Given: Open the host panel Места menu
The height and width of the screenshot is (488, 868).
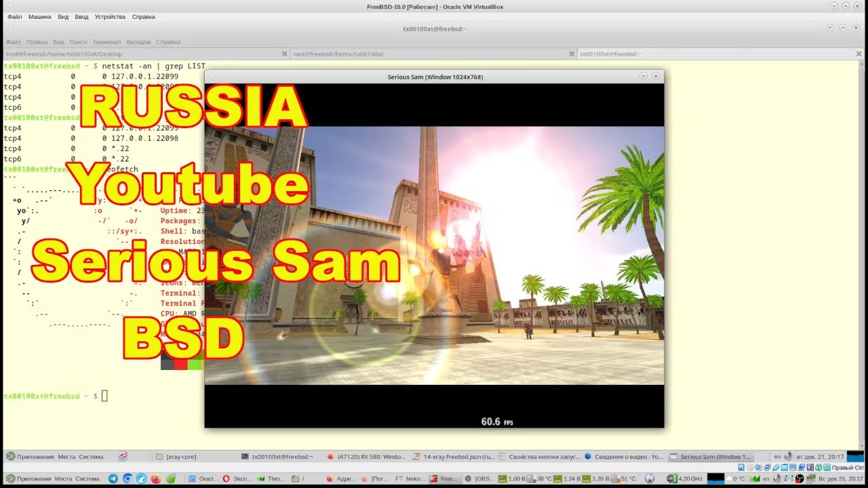Looking at the screenshot, I should click(63, 479).
